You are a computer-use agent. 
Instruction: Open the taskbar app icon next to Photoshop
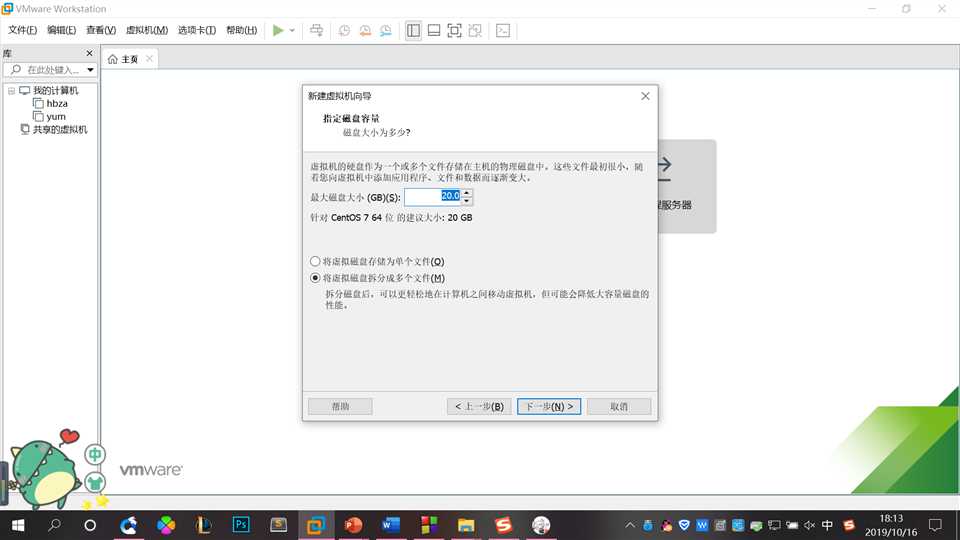click(x=279, y=525)
